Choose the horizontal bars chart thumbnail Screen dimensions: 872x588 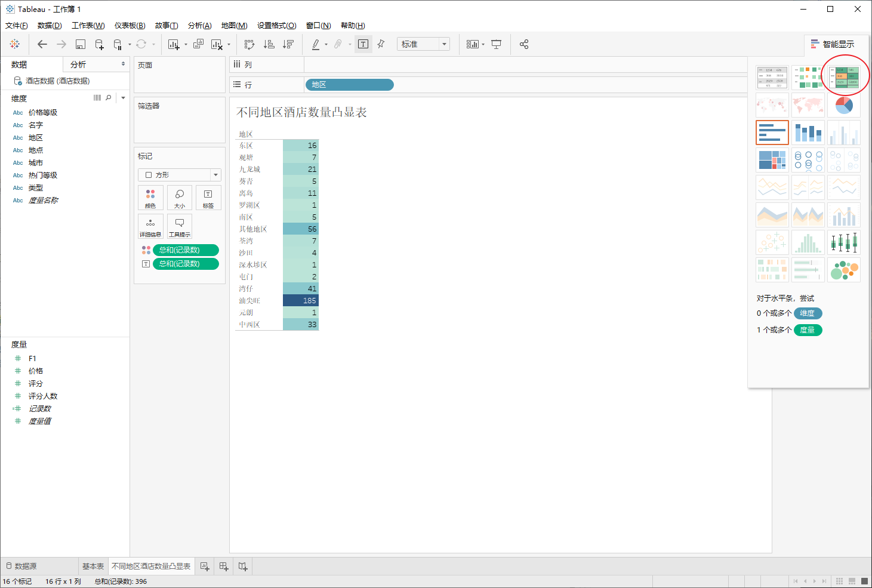pyautogui.click(x=772, y=133)
